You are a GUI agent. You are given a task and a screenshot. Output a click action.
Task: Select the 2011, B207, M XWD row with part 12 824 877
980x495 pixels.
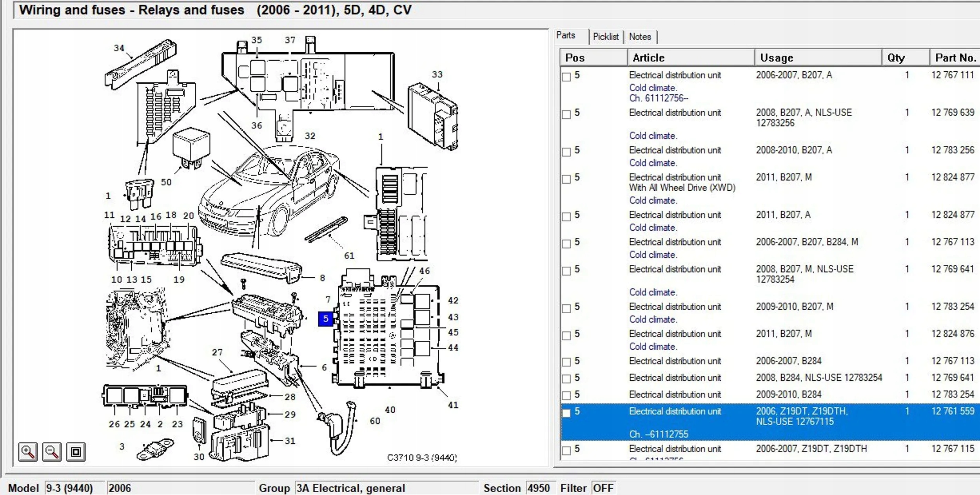click(770, 189)
